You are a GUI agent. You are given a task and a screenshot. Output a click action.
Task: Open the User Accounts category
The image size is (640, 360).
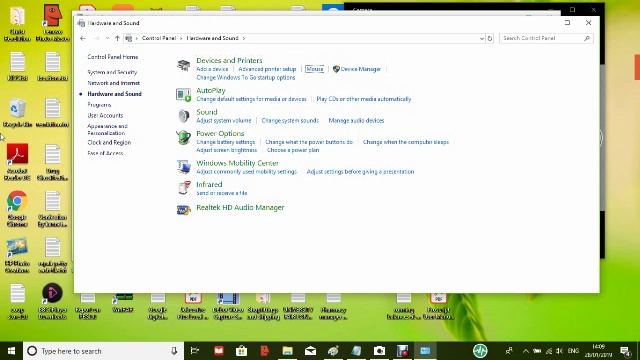(x=105, y=116)
